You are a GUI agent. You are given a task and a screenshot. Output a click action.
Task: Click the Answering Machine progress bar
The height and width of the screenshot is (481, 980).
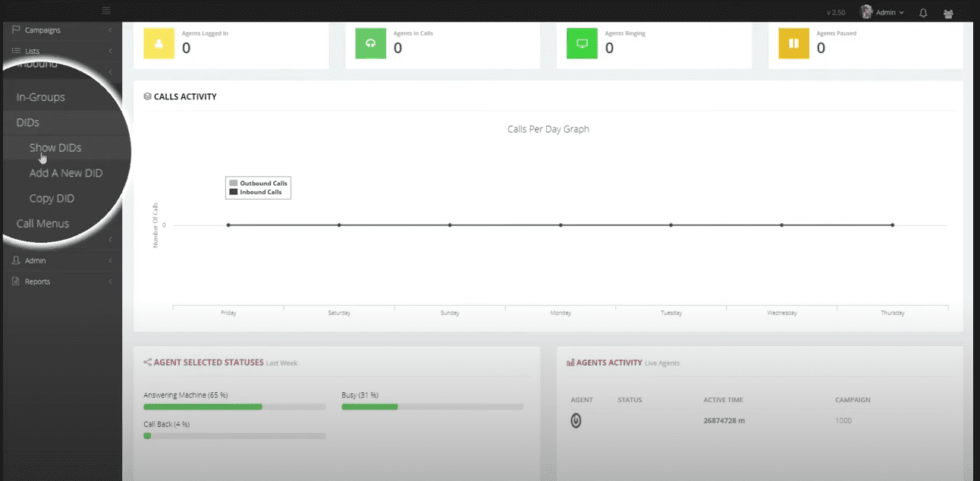(234, 407)
